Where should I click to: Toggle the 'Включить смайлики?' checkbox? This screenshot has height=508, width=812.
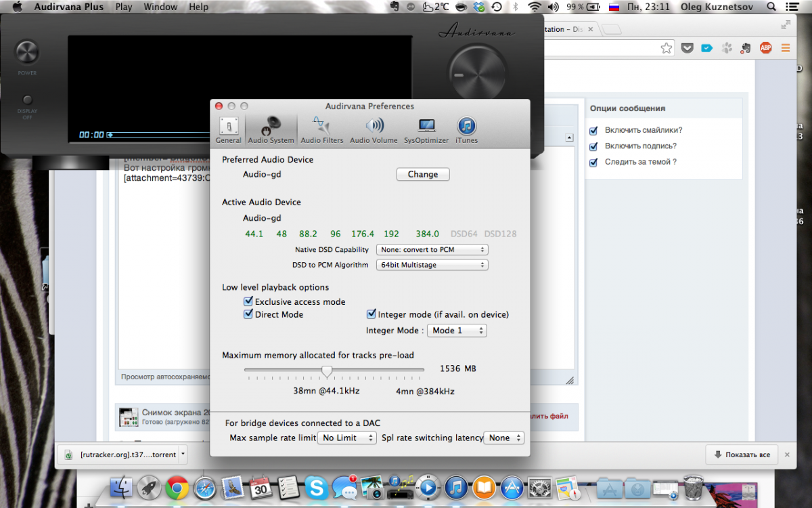pos(593,130)
